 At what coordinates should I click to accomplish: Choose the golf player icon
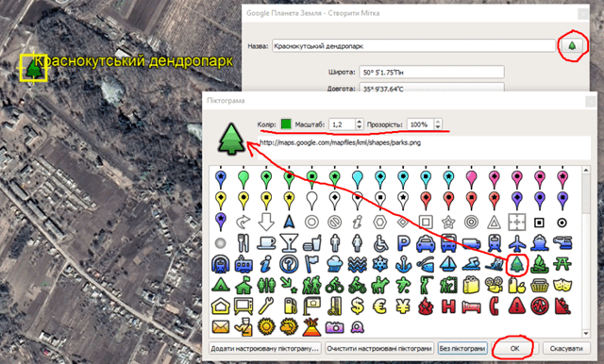(426, 286)
